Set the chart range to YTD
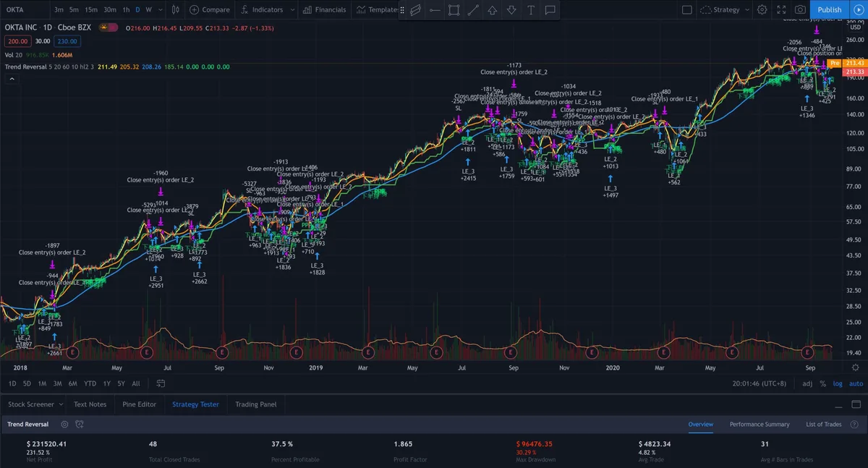The image size is (868, 468). point(90,383)
